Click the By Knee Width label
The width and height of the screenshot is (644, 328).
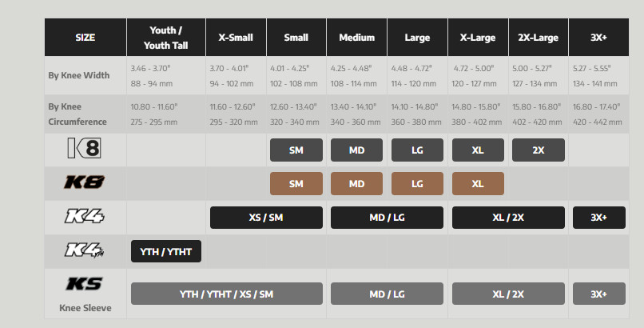coord(79,76)
